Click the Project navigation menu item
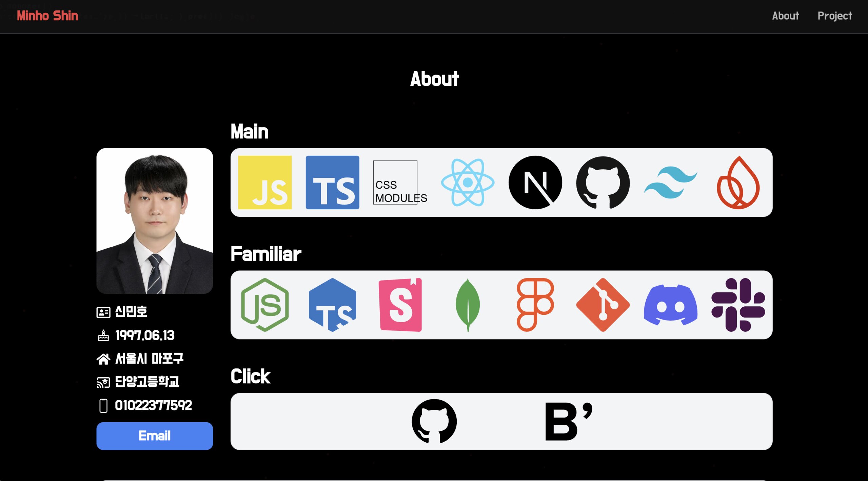Screen dimensions: 868x481 click(x=834, y=16)
